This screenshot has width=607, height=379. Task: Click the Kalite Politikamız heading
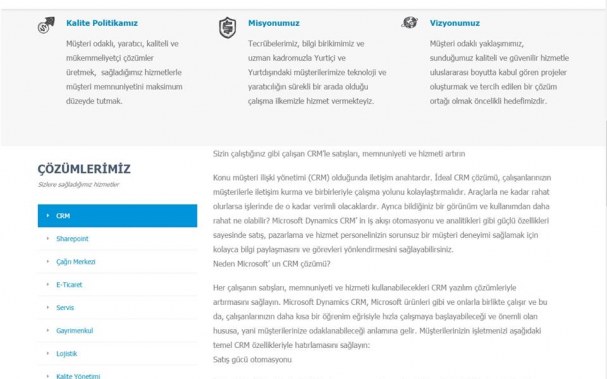coord(102,23)
